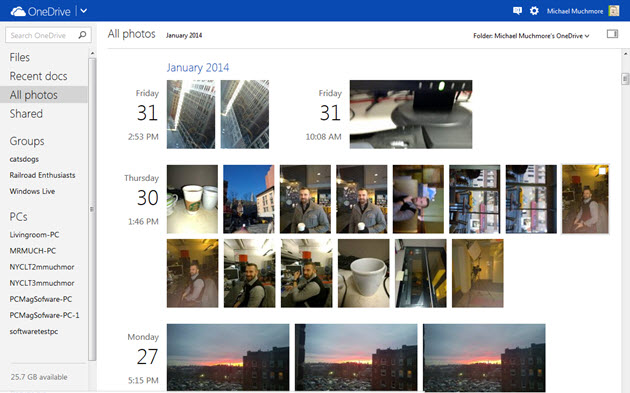This screenshot has width=630, height=393.
Task: Open PCMagSofware-PC-1
Action: (x=44, y=315)
